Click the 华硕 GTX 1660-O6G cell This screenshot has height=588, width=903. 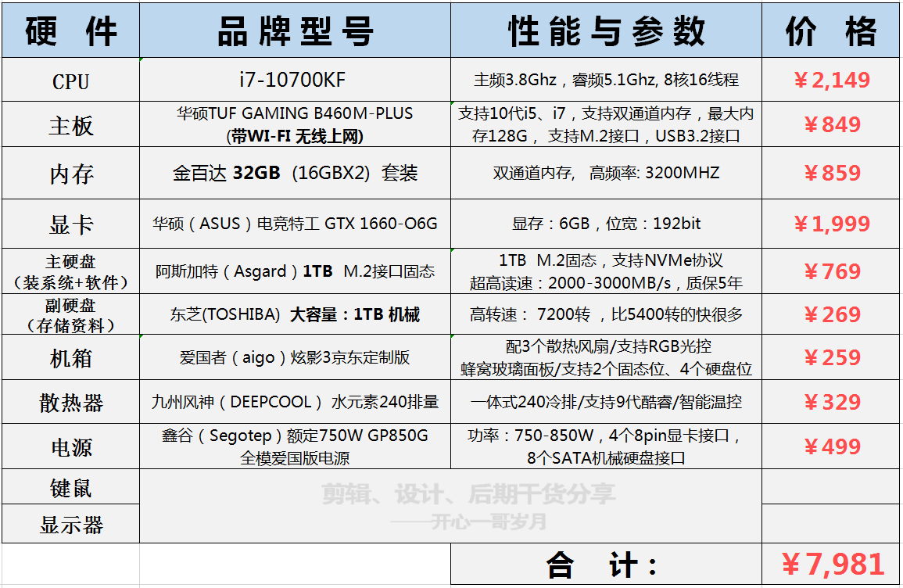pyautogui.click(x=295, y=224)
